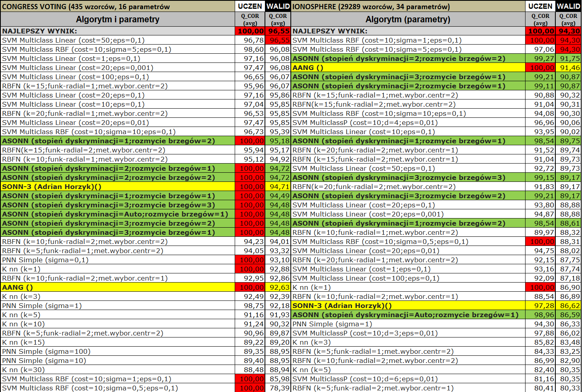Click the WALID value 78,39 in Congress last row
The image size is (582, 392).
(x=278, y=388)
